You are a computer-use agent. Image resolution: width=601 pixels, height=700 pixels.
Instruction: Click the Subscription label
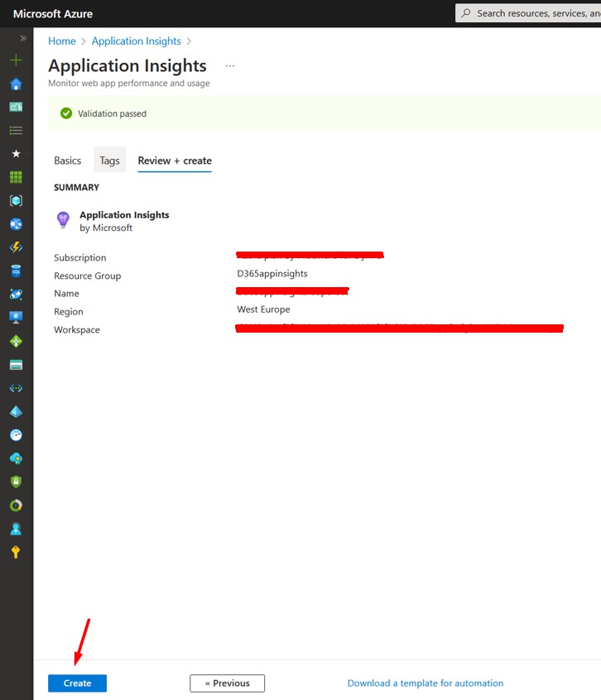tap(80, 257)
